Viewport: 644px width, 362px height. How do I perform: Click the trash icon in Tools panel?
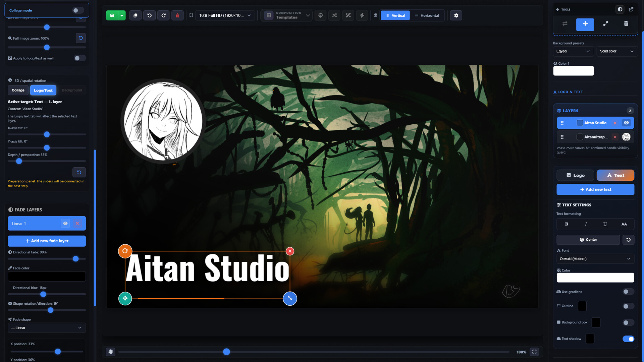(626, 24)
